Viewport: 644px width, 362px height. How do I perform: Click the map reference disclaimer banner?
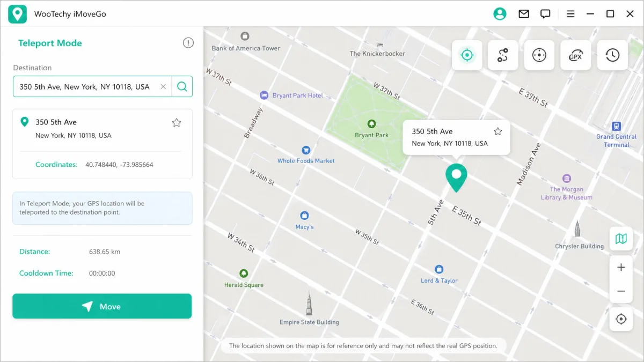pyautogui.click(x=363, y=346)
